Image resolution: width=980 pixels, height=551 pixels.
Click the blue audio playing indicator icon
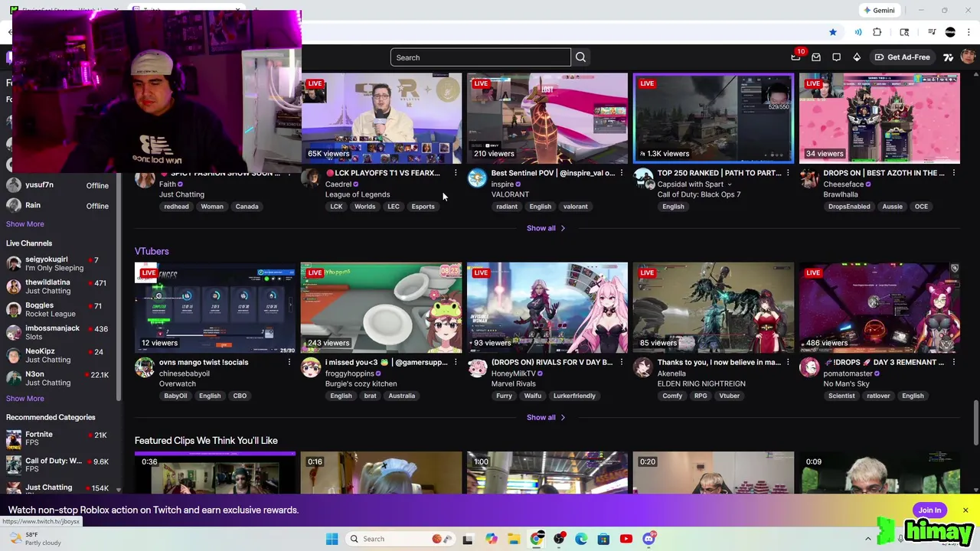(858, 32)
